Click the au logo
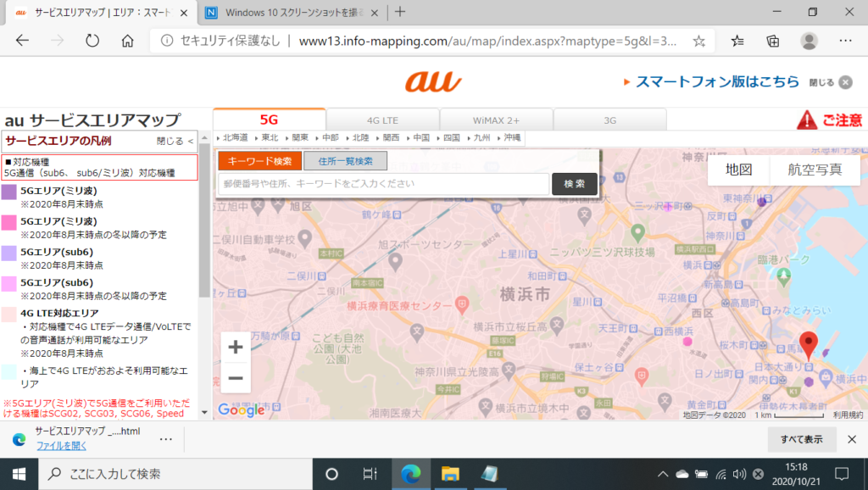This screenshot has height=490, width=868. (433, 82)
